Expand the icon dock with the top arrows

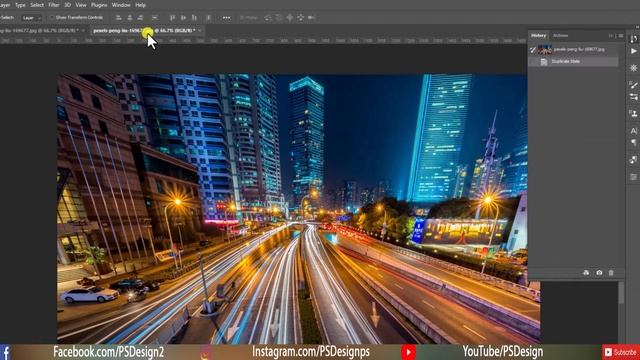[x=637, y=27]
